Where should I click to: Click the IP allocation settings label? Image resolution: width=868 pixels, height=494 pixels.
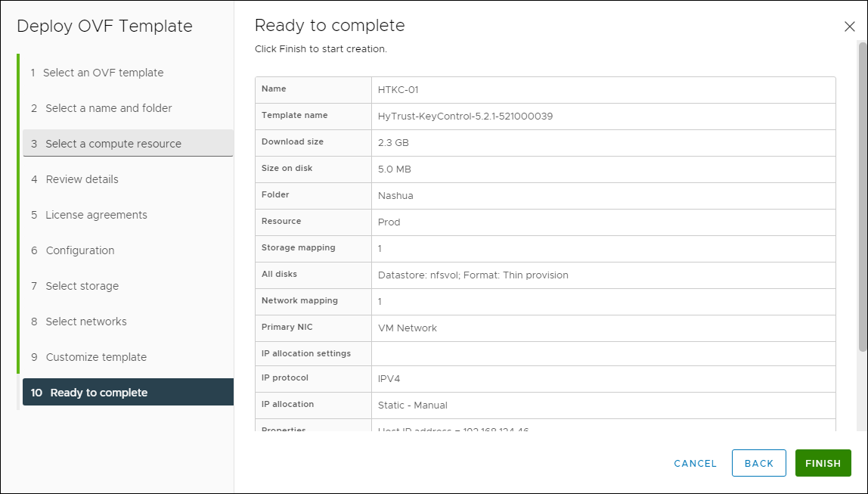click(306, 353)
